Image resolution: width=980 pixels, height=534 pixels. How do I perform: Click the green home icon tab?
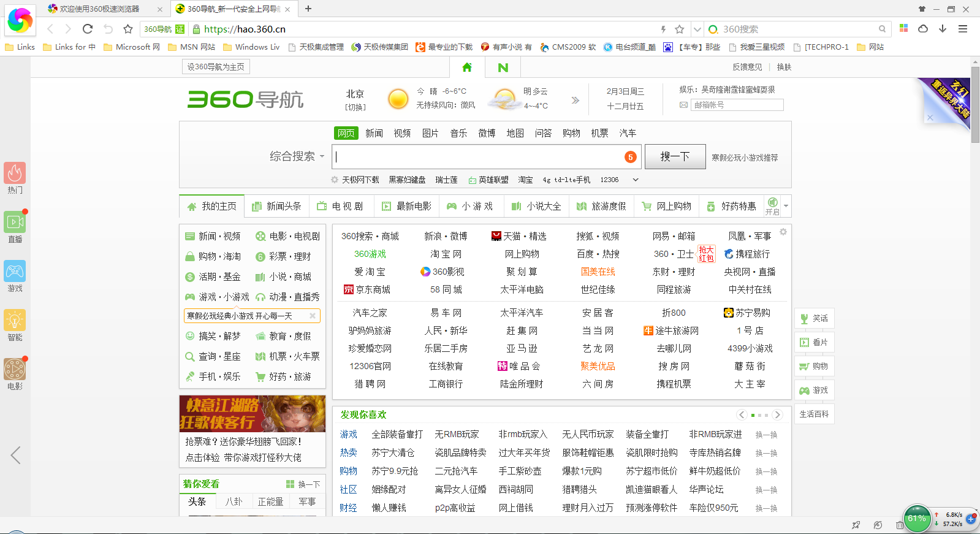tap(467, 67)
